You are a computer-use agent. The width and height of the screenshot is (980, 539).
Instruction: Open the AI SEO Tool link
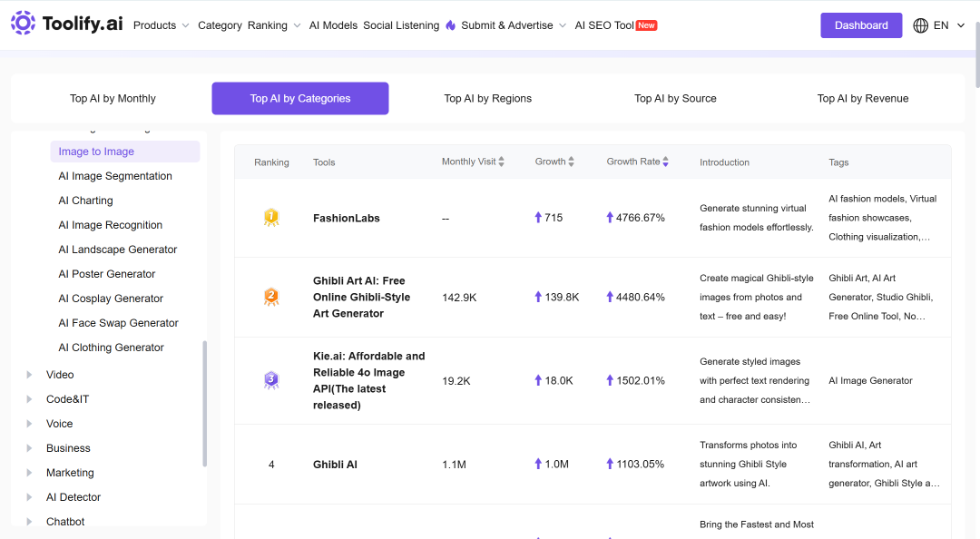coord(604,25)
